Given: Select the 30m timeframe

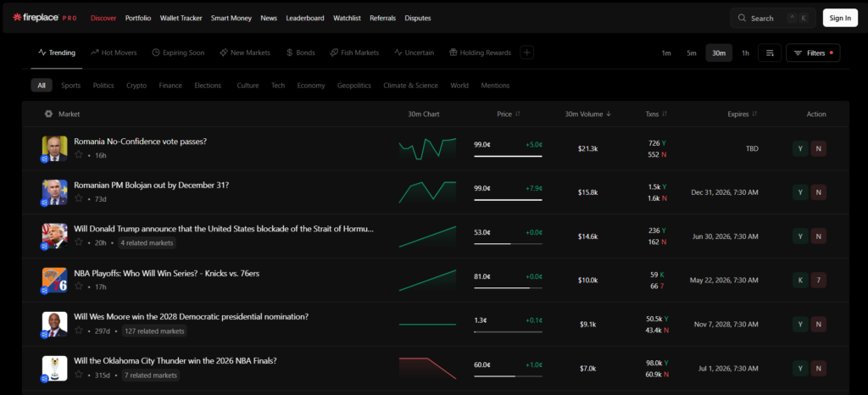Looking at the screenshot, I should click(719, 53).
